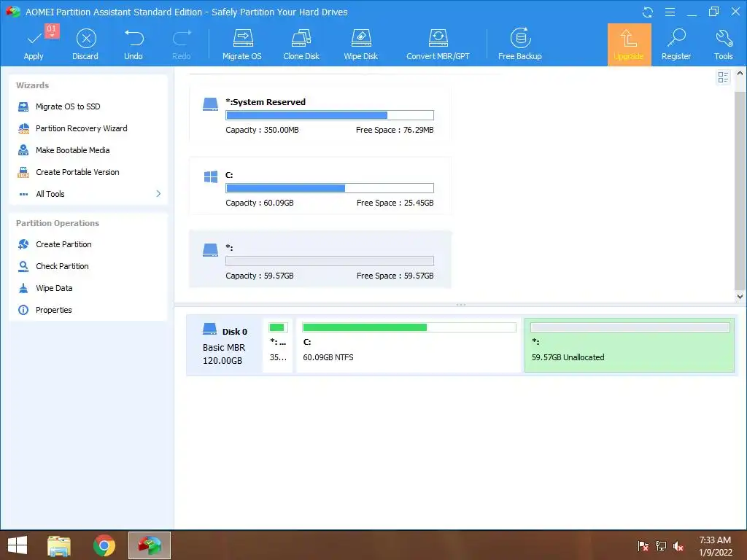Select the unallocated 59.57GB partition card
This screenshot has height=560, width=747.
(x=320, y=259)
